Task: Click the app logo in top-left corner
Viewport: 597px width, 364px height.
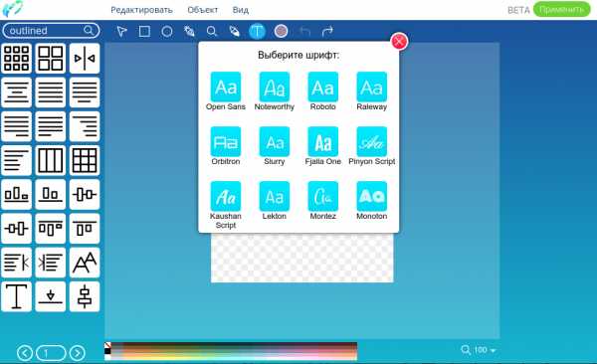Action: (x=13, y=9)
